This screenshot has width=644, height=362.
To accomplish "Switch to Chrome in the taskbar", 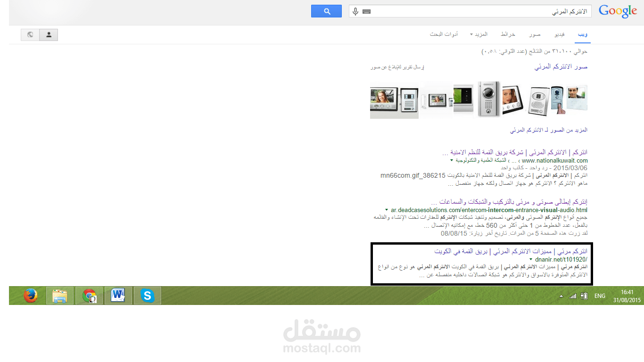I will coord(89,296).
